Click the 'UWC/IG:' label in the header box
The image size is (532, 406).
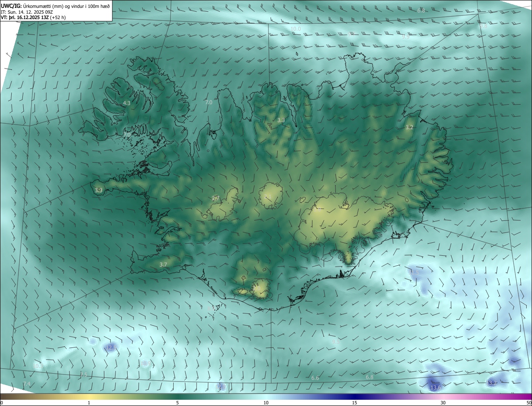11,6
